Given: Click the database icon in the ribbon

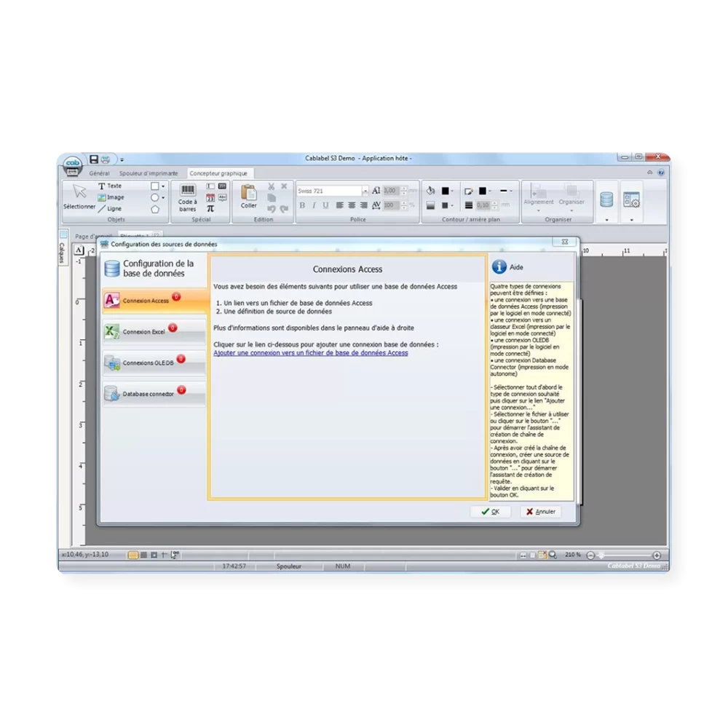Looking at the screenshot, I should (606, 199).
